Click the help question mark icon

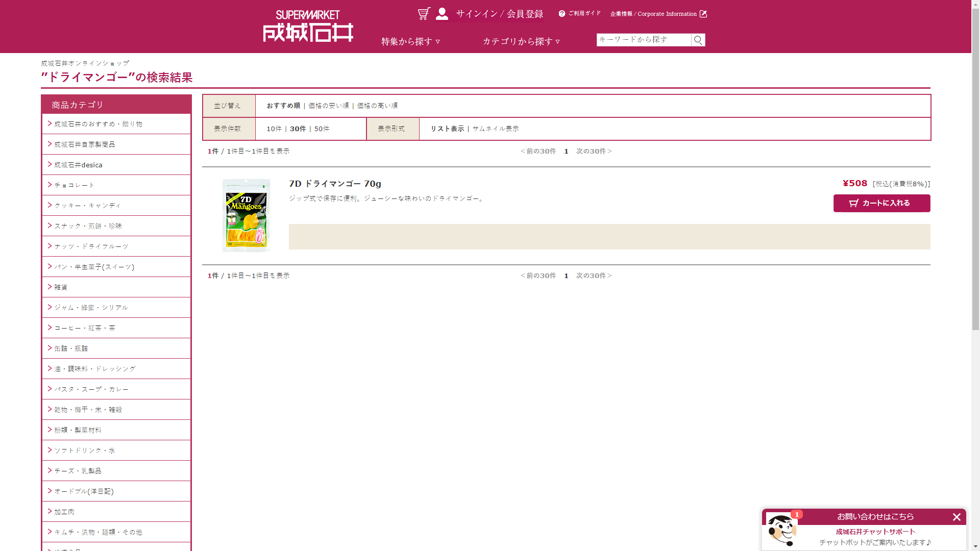click(562, 14)
